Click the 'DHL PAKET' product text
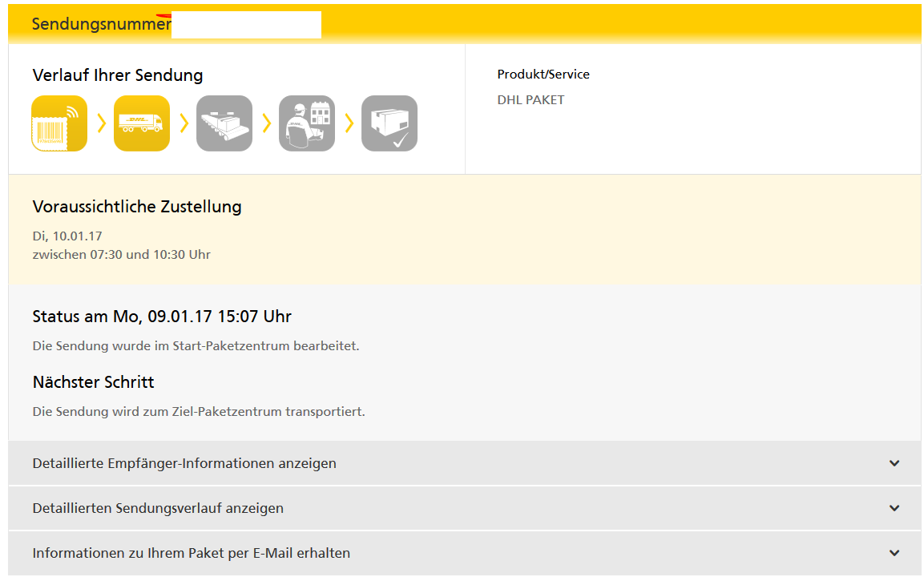 tap(531, 100)
